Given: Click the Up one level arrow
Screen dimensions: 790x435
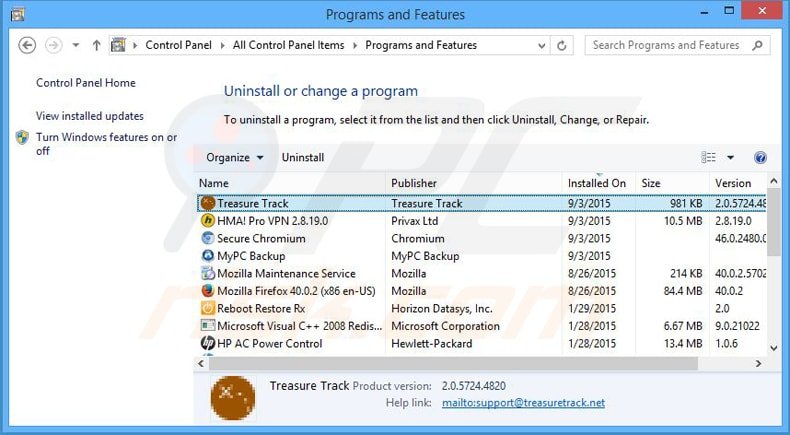Looking at the screenshot, I should pos(96,45).
